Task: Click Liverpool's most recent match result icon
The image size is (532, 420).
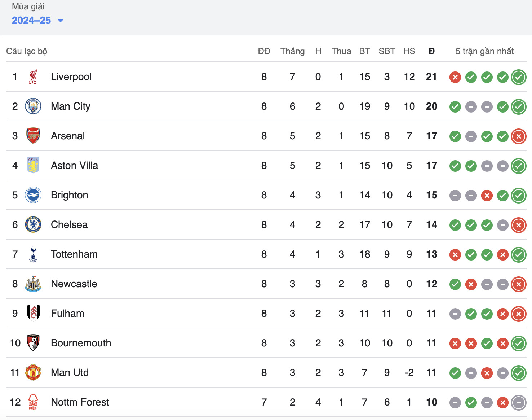Action: click(x=519, y=77)
